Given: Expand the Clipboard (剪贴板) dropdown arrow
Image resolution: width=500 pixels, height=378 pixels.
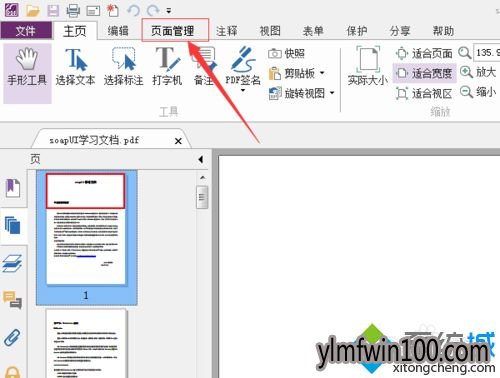Looking at the screenshot, I should coord(322,73).
